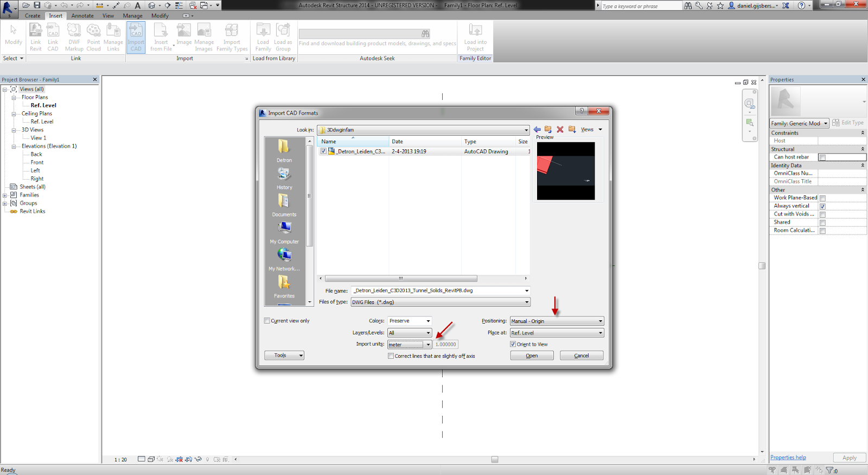The width and height of the screenshot is (868, 475).
Task: Click the Load as Group icon
Action: [283, 37]
